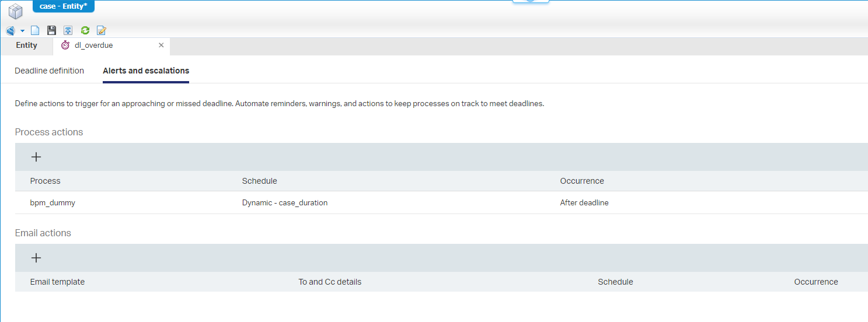The height and width of the screenshot is (322, 868).
Task: Click the stopwatch icon on the dl_overdue tab
Action: click(65, 45)
